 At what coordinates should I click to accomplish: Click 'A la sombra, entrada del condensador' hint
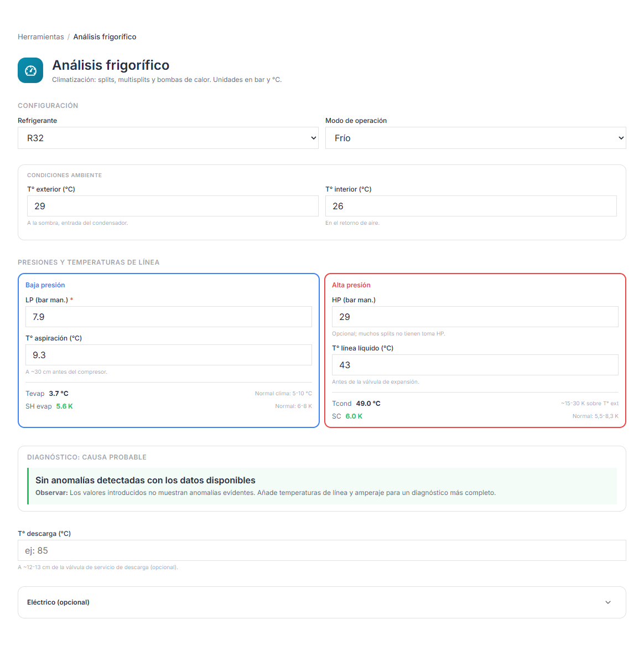(77, 223)
